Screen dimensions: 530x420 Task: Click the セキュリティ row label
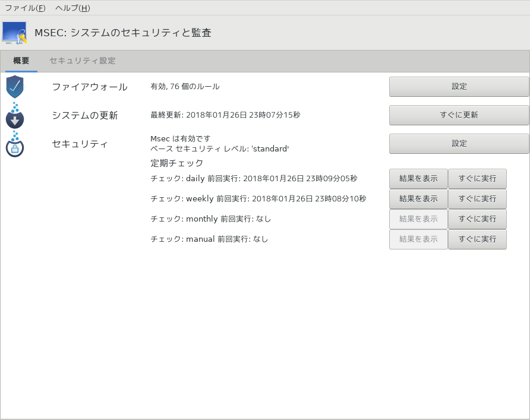80,144
